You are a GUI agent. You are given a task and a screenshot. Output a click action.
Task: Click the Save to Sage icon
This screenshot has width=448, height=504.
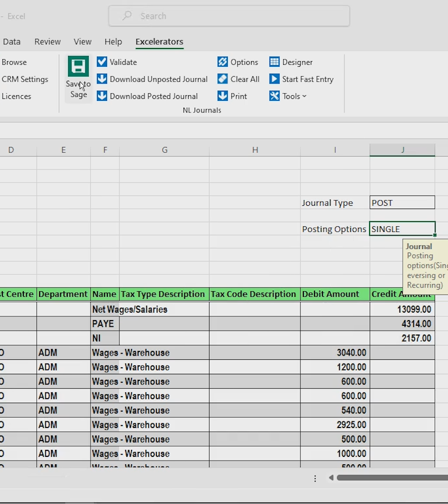coord(78,66)
